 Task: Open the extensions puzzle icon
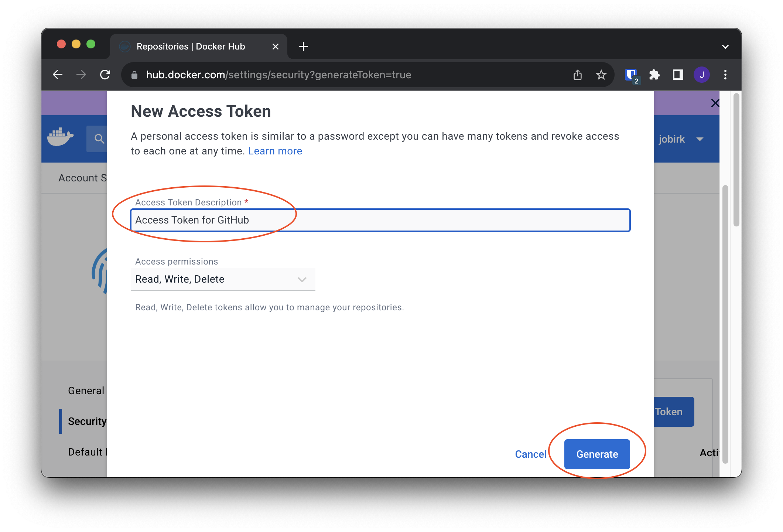click(654, 75)
